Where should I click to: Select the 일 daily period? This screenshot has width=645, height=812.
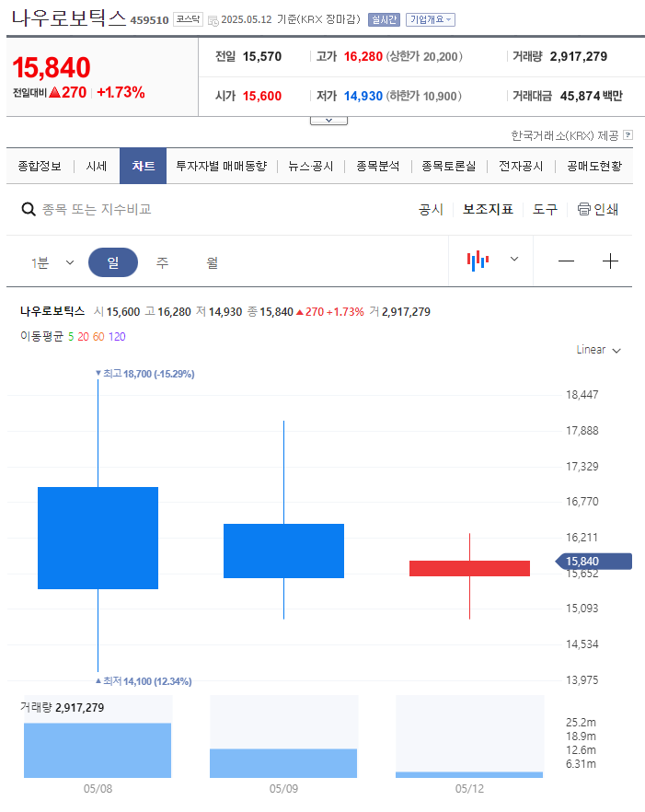pos(113,262)
